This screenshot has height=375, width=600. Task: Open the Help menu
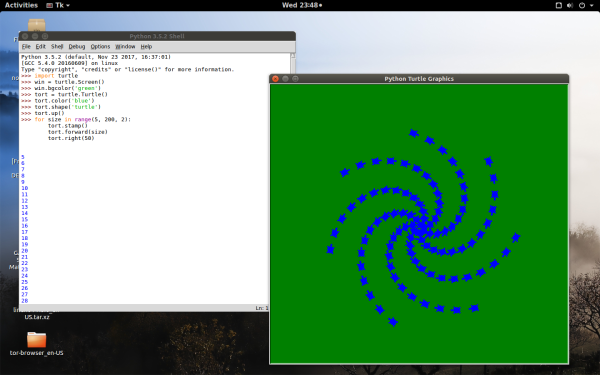pyautogui.click(x=146, y=47)
